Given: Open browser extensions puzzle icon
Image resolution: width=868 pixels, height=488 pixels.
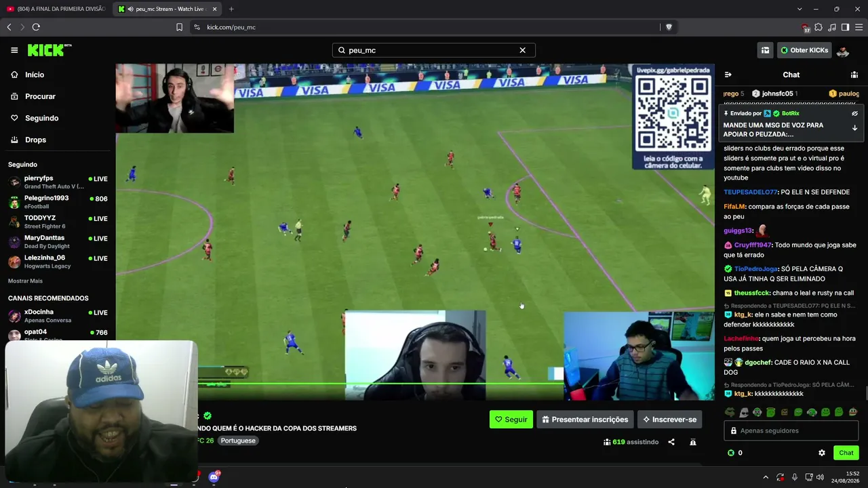Looking at the screenshot, I should pyautogui.click(x=818, y=27).
